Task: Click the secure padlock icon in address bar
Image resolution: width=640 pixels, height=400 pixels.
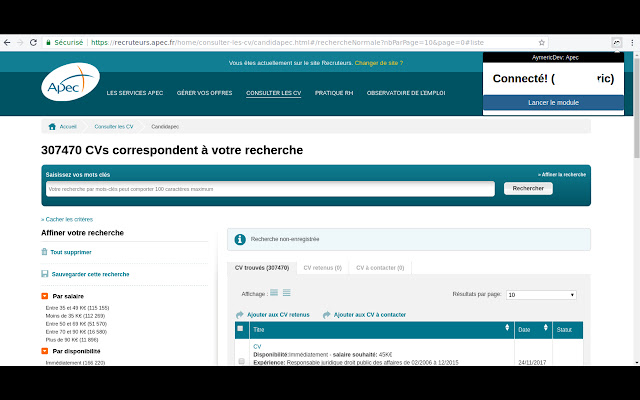Action: coord(49,42)
